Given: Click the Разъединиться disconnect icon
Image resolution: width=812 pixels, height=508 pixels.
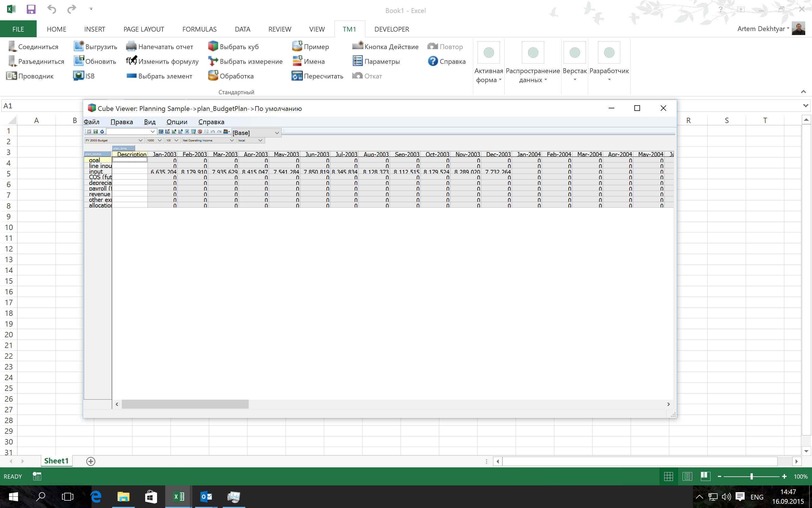Looking at the screenshot, I should 12,61.
